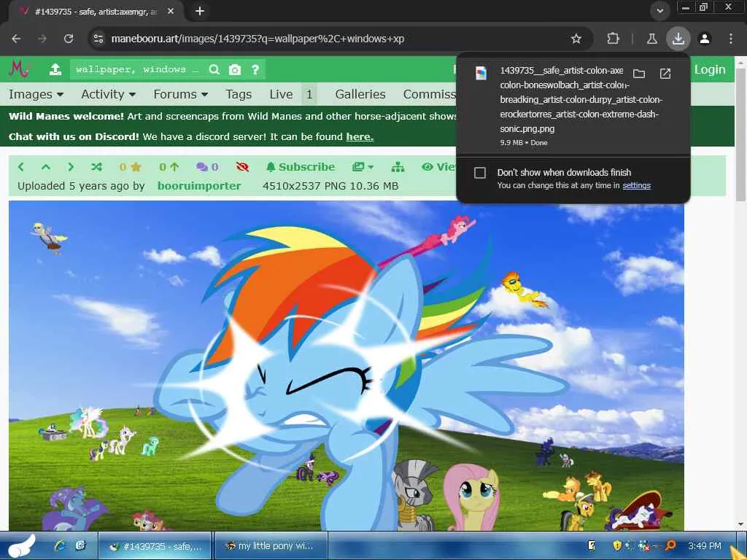
Task: Open the comments count bubble
Action: [x=207, y=167]
